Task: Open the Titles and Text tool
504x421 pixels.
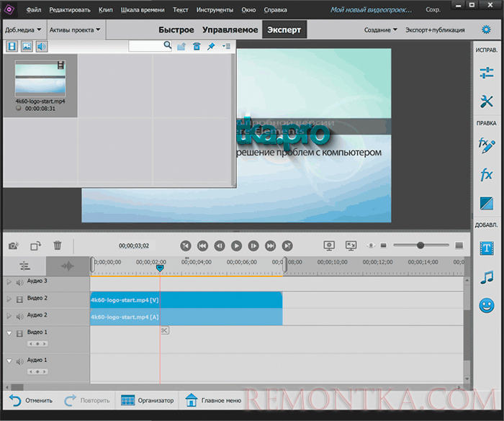Action: click(487, 248)
